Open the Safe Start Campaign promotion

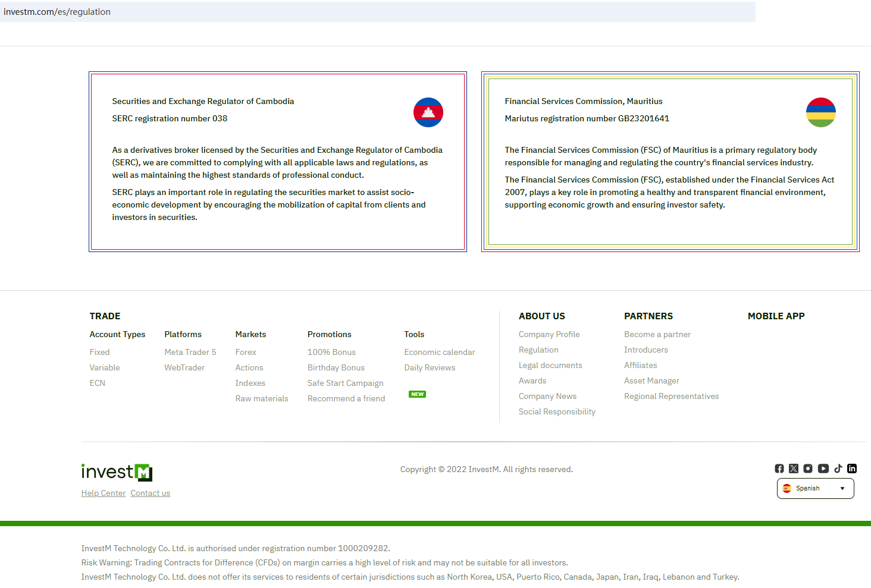coord(346,383)
